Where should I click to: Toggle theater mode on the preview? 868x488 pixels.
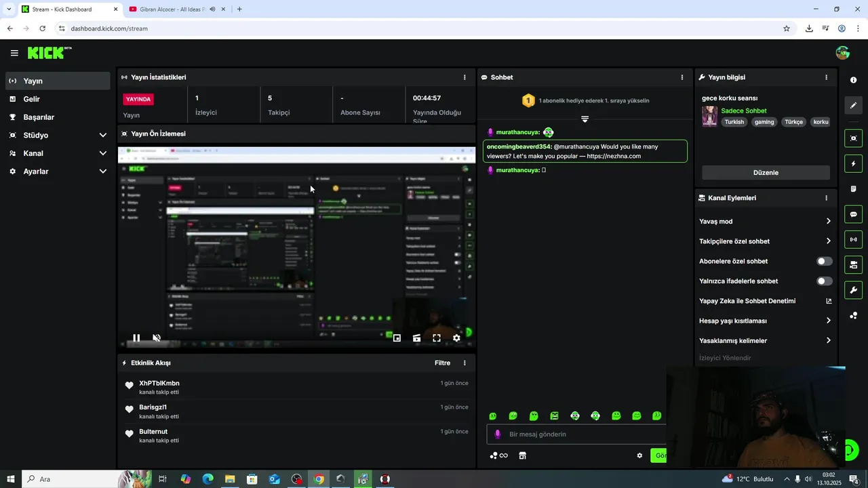coord(416,338)
